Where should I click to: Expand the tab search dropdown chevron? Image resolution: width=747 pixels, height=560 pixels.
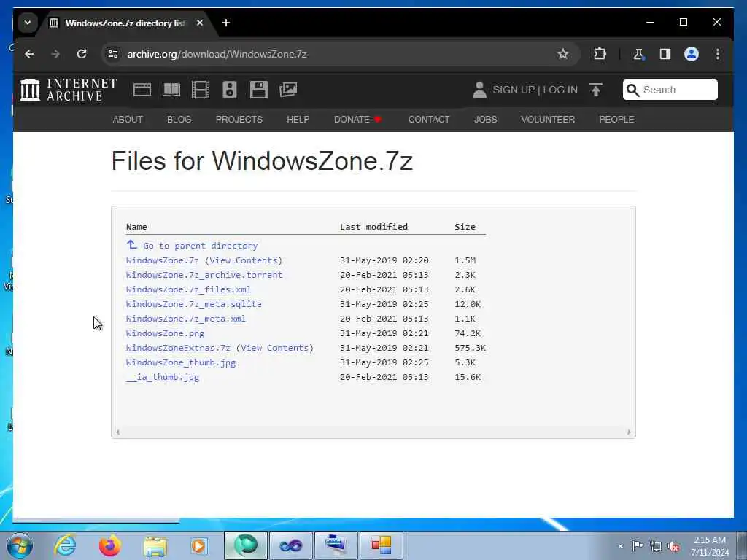[x=28, y=23]
